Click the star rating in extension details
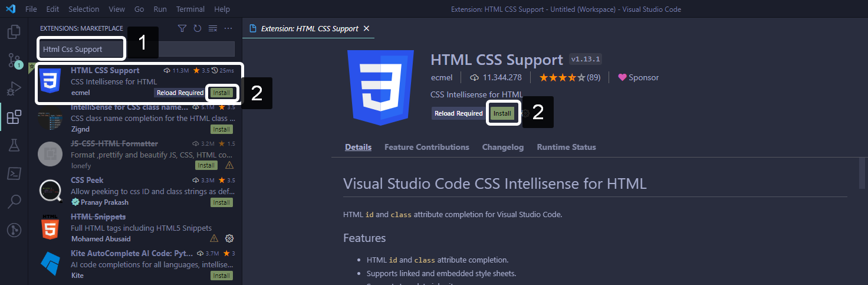Viewport: 868px width, 285px height. click(x=563, y=77)
